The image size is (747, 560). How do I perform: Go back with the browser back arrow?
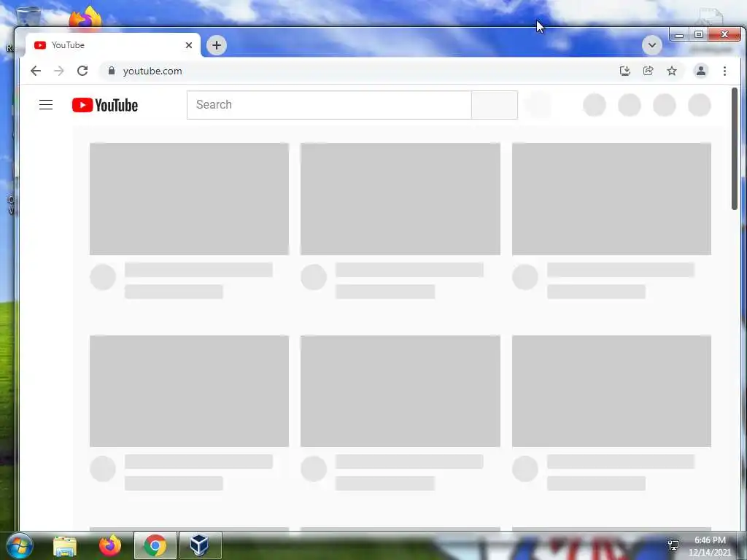[36, 71]
